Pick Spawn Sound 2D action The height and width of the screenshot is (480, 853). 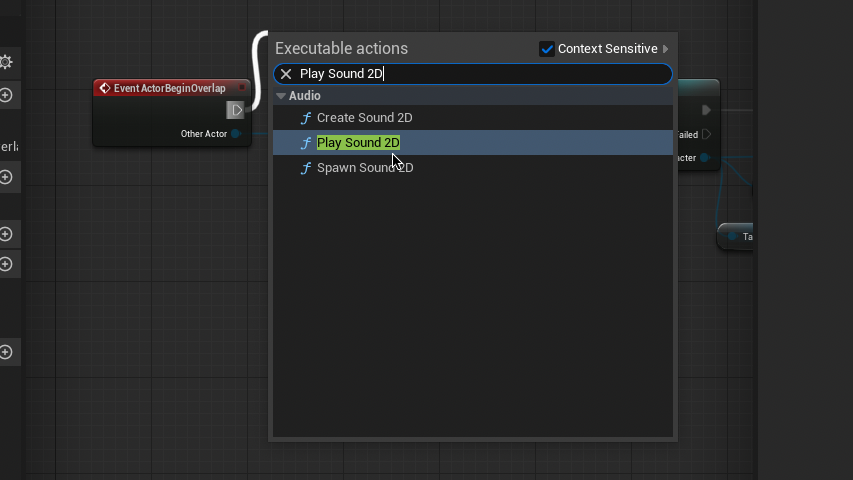tap(364, 168)
